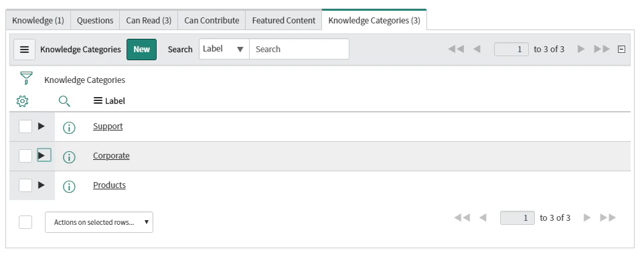This screenshot has height=267, width=644.
Task: Check the select-all checkbox beside the actions dropdown
Action: coord(25,222)
